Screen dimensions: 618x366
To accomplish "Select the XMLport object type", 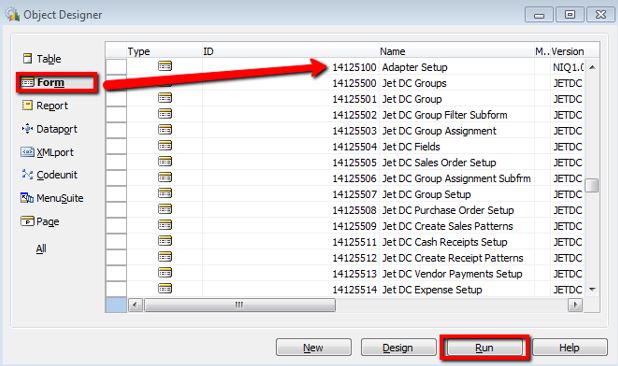I will pos(47,152).
